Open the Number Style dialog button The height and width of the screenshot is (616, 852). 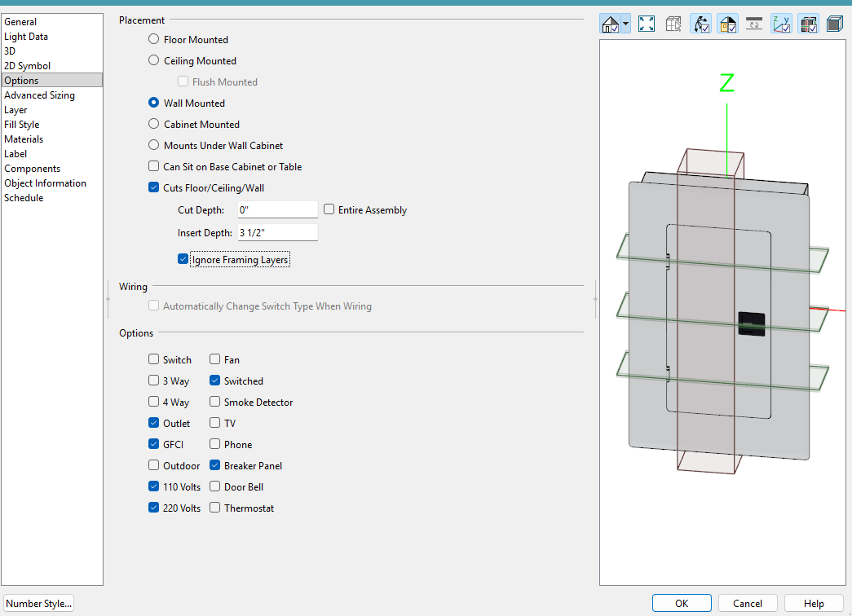[x=38, y=604]
